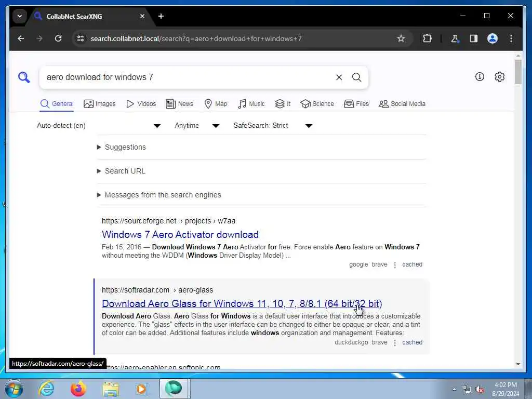This screenshot has height=399, width=532.
Task: Switch to the Music category
Action: (251, 104)
